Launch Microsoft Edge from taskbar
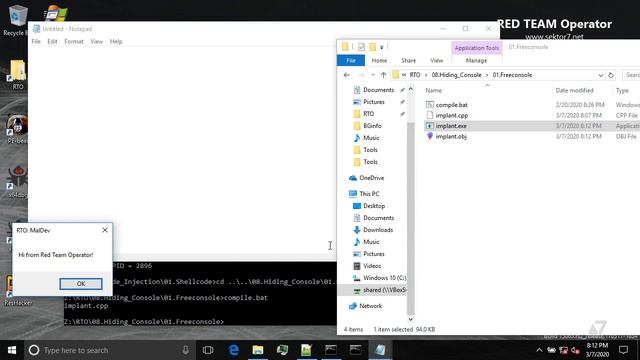This screenshot has width=640, height=360. 233,350
